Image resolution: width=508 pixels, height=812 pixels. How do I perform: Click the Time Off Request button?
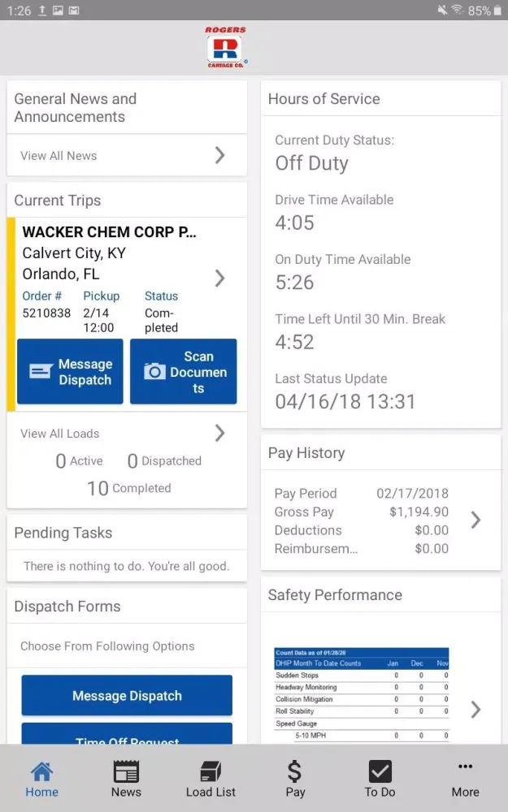tap(127, 734)
